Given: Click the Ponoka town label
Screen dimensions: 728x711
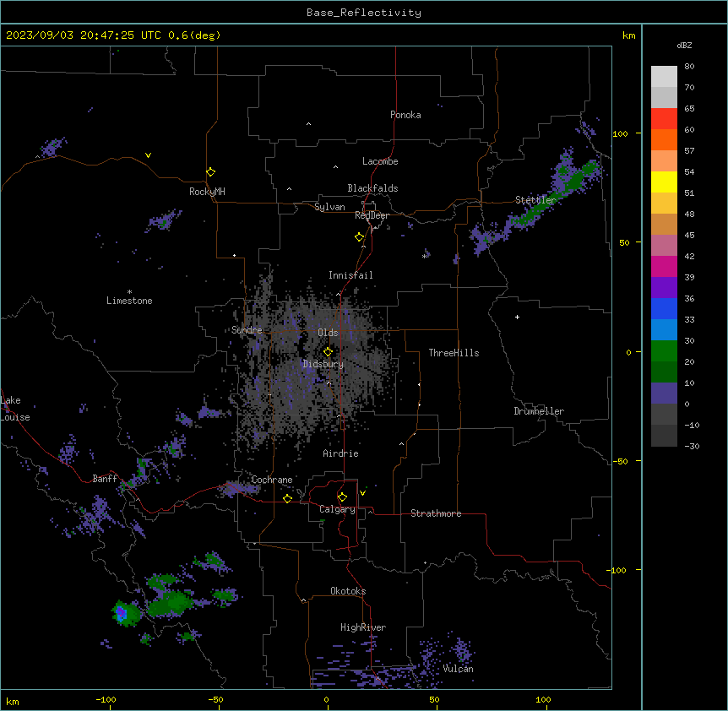Looking at the screenshot, I should point(405,115).
